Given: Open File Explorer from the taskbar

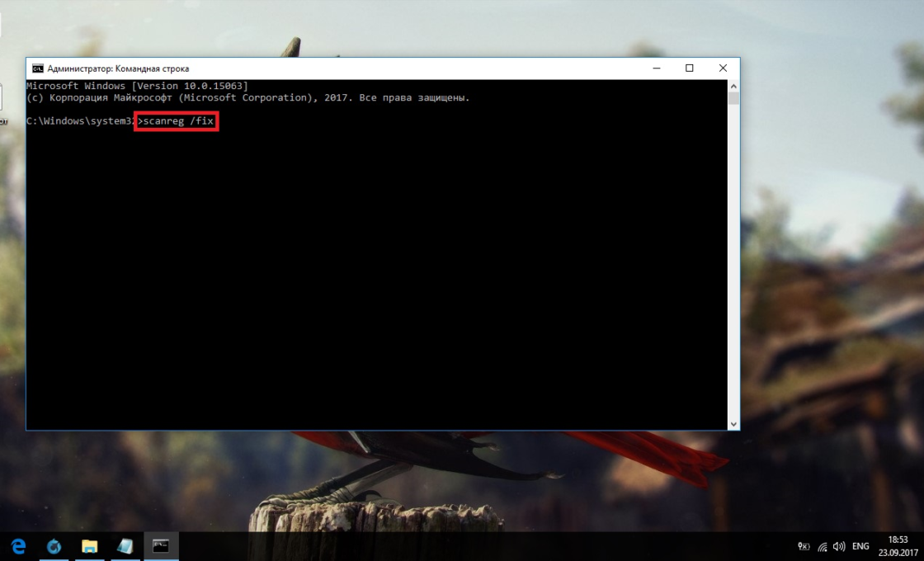Looking at the screenshot, I should coord(90,546).
